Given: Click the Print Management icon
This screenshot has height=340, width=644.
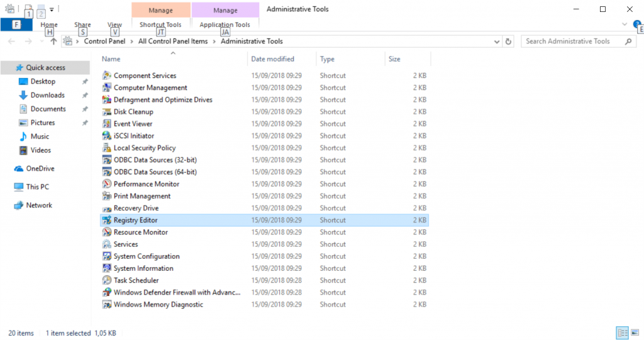Looking at the screenshot, I should (x=107, y=196).
